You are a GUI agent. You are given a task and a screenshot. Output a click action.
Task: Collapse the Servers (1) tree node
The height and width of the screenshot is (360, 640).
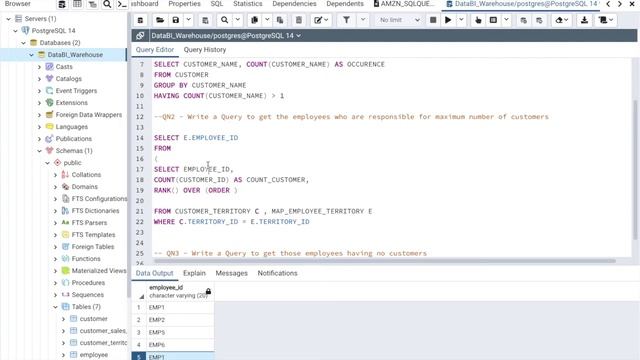[8, 19]
